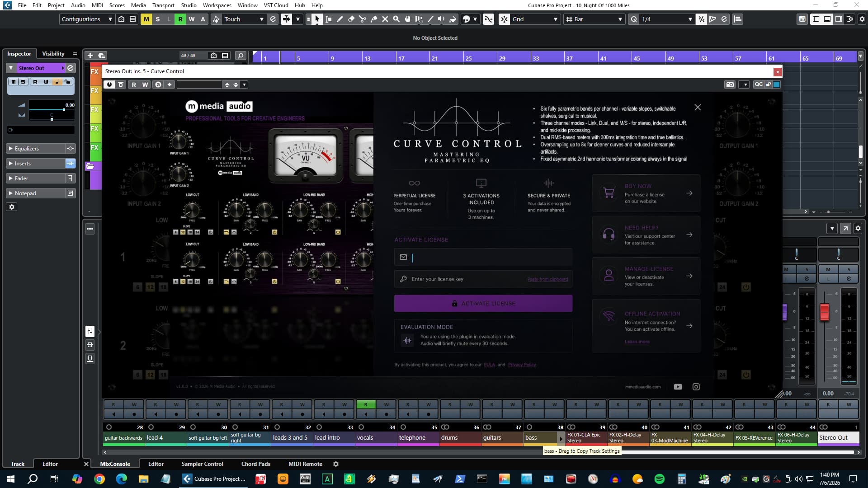Screen dimensions: 868x488
Task: Open toolbar setup gear icon
Action: click(x=862, y=19)
